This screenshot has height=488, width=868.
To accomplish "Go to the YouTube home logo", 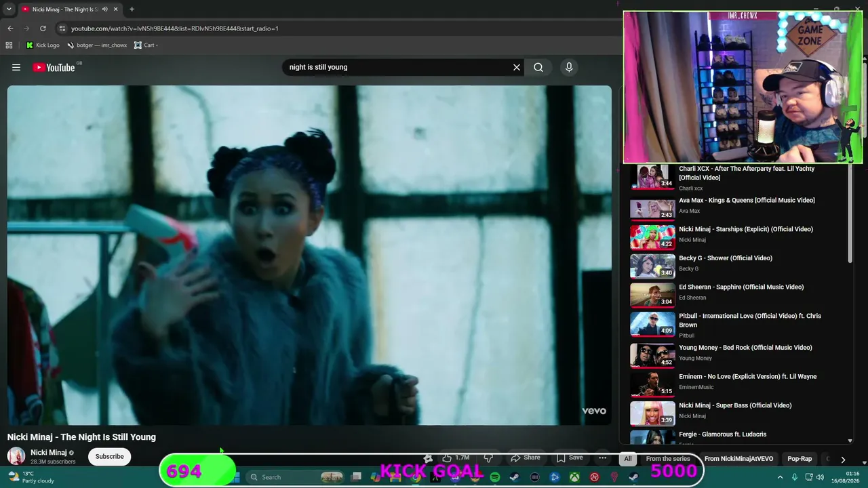I will point(54,67).
